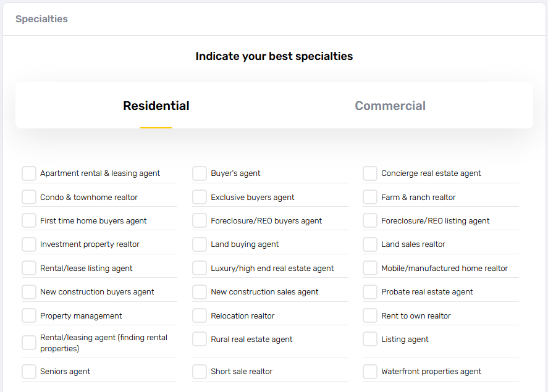Select Investment property realtor checkbox
Viewport: 548px width, 392px height.
(x=29, y=244)
